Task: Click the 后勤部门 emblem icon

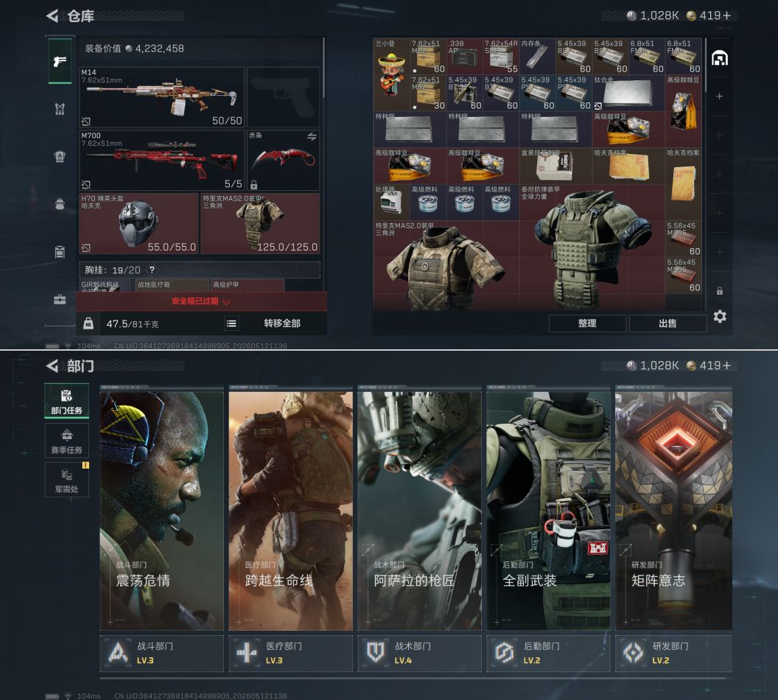Action: [x=504, y=653]
